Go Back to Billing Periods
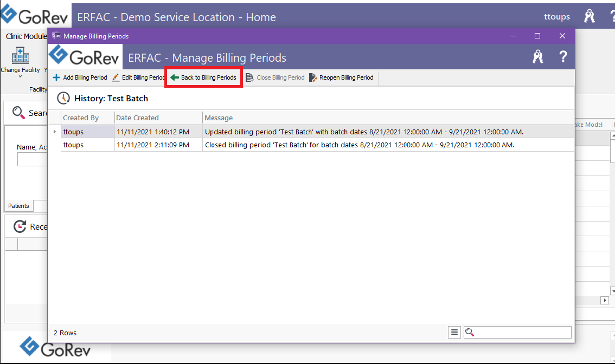 pyautogui.click(x=203, y=77)
